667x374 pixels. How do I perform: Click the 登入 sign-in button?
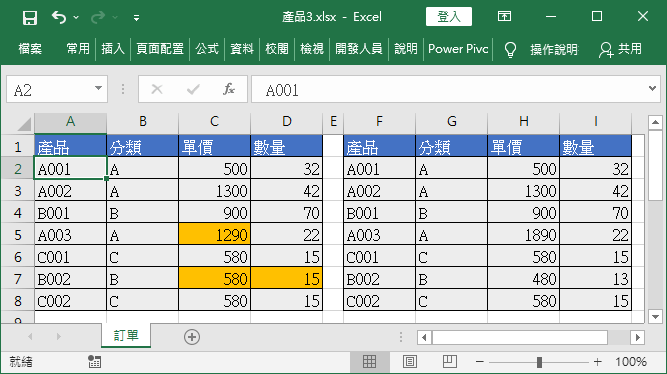[449, 17]
